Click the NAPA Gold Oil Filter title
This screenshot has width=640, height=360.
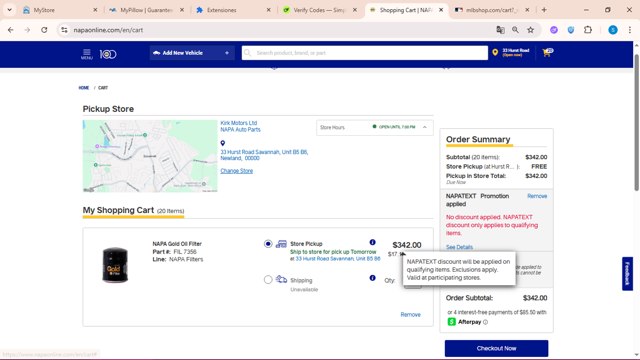pyautogui.click(x=177, y=244)
